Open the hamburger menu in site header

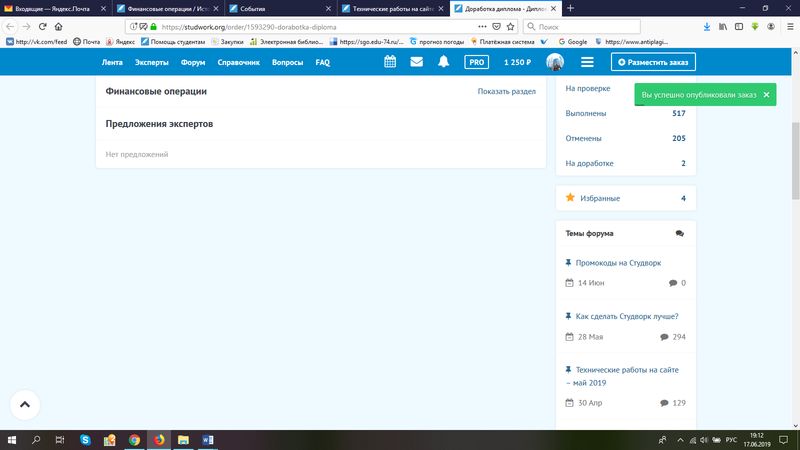point(587,62)
